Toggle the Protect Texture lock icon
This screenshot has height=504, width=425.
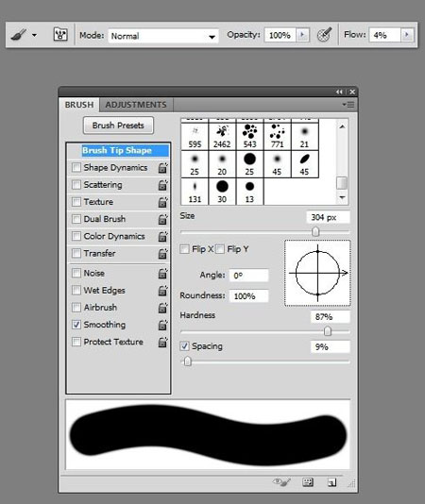pyautogui.click(x=163, y=342)
